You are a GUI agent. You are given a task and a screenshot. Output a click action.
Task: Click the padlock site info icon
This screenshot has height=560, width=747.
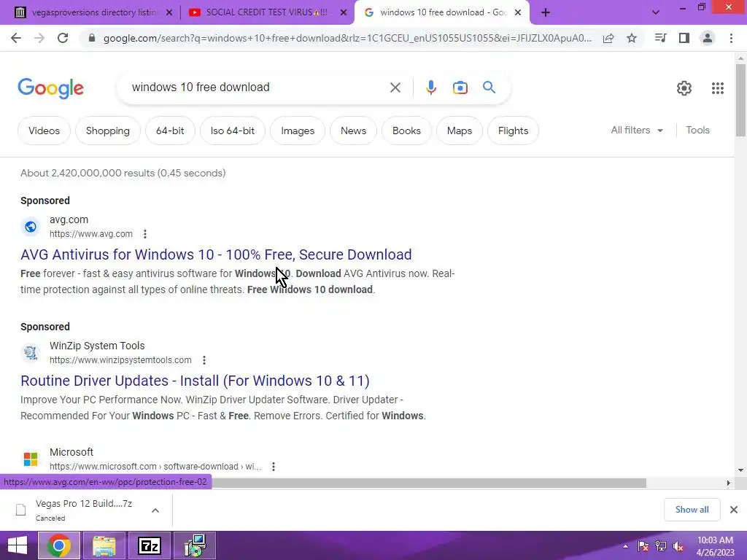[92, 38]
